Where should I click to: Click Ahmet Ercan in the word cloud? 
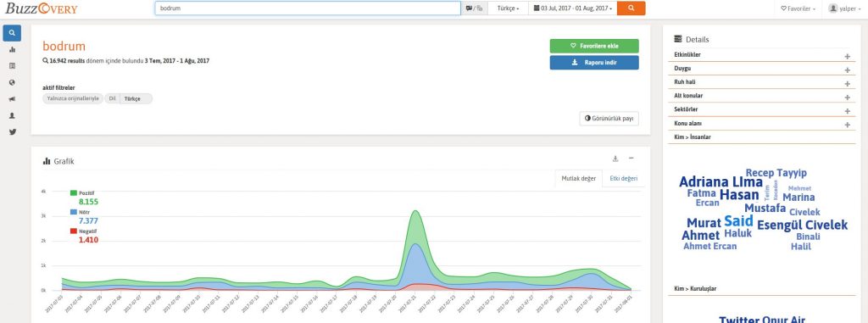(709, 246)
